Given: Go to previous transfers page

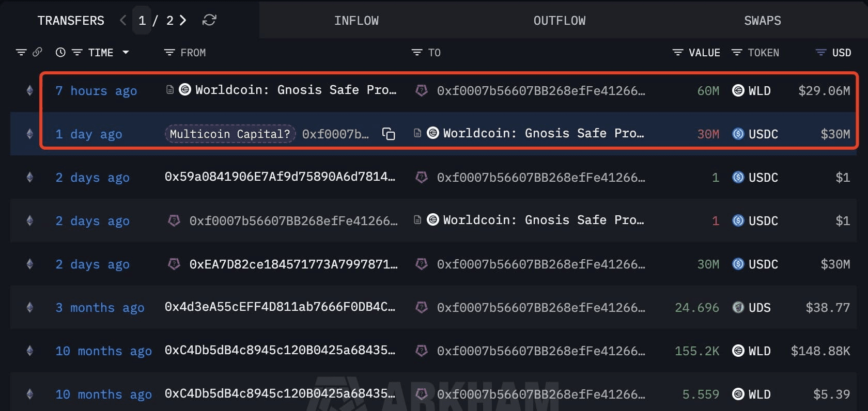Looking at the screenshot, I should click(123, 20).
